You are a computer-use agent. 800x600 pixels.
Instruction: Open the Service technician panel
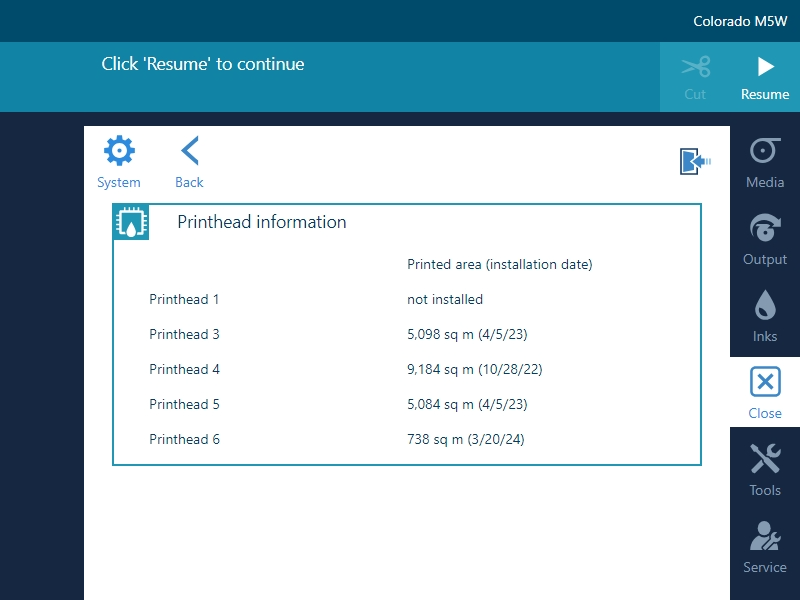point(765,547)
